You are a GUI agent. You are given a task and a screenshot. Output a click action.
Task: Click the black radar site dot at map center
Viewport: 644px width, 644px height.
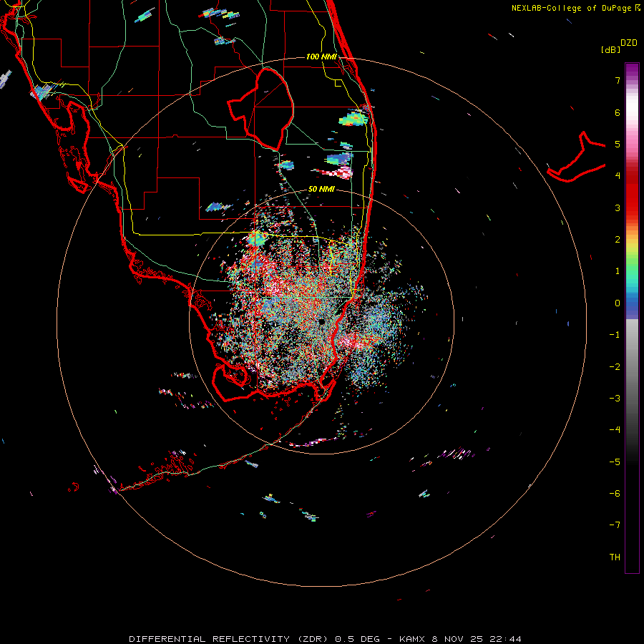[x=322, y=321]
